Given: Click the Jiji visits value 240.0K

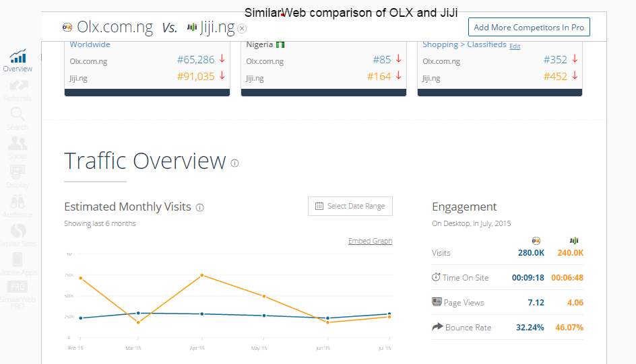Looking at the screenshot, I should 570,253.
